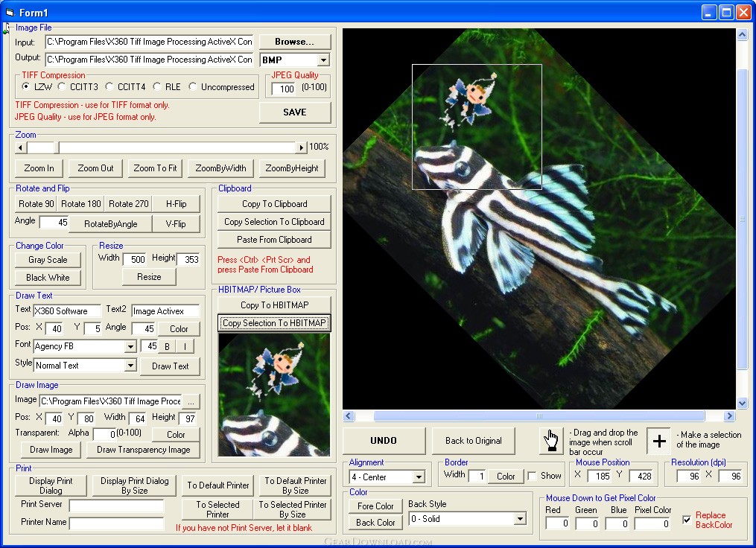The image size is (756, 548).
Task: Select the Uncompressed radio option
Action: click(x=194, y=87)
